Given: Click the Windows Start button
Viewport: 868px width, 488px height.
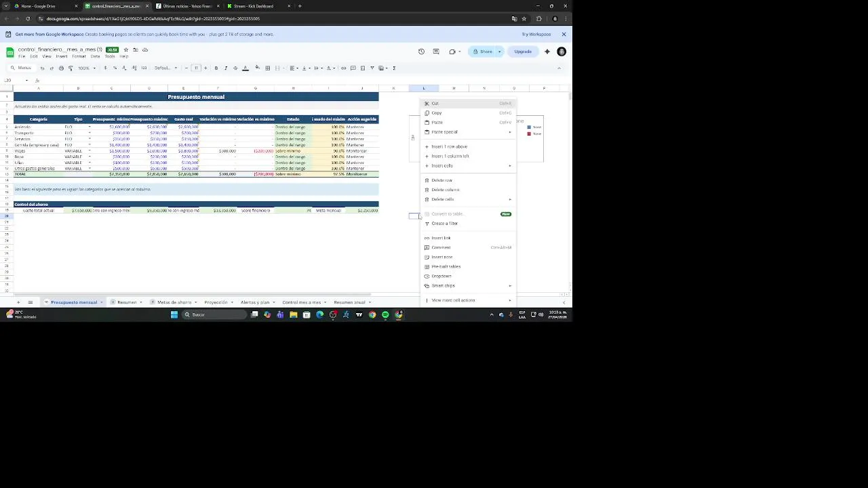Looking at the screenshot, I should (174, 314).
